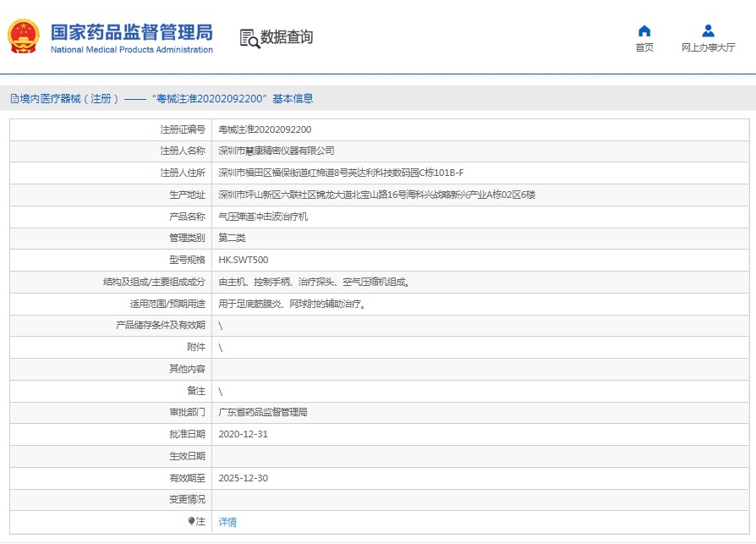756x544 pixels.
Task: Open the 详情 link
Action: tap(227, 522)
